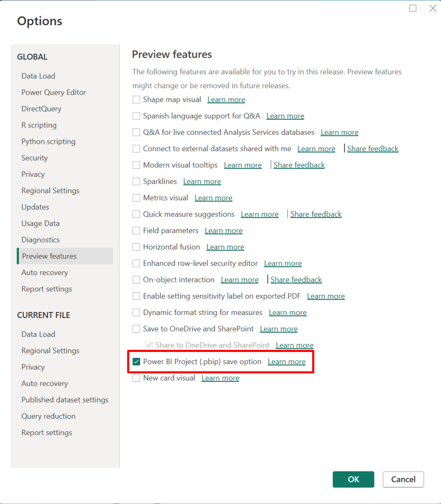Enable the Shape map visual preview feature
The width and height of the screenshot is (441, 504).
pyautogui.click(x=136, y=99)
